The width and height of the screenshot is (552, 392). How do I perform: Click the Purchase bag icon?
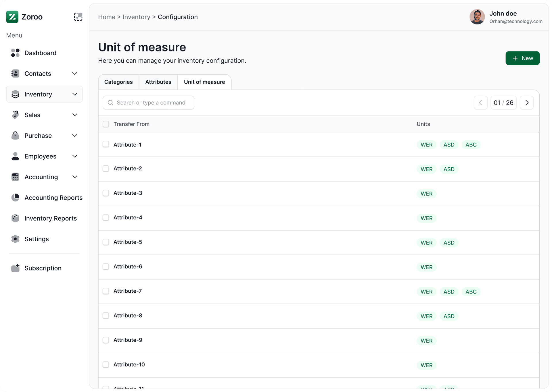tap(15, 136)
